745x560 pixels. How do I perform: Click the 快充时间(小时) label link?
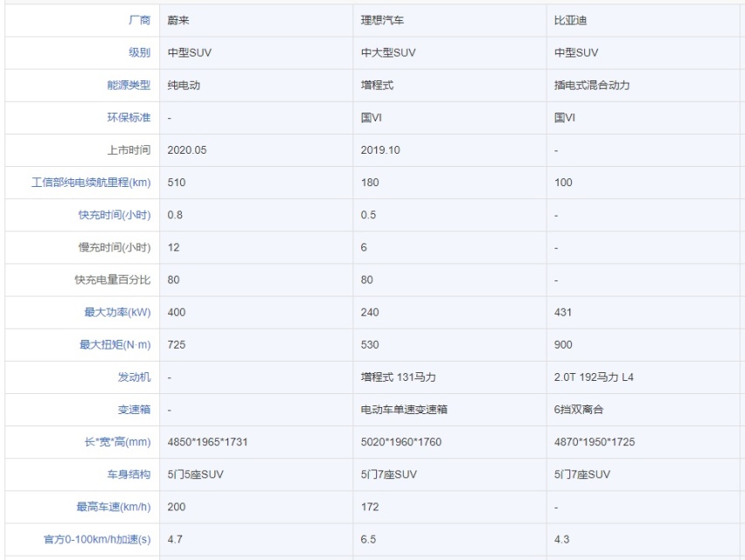tap(114, 215)
